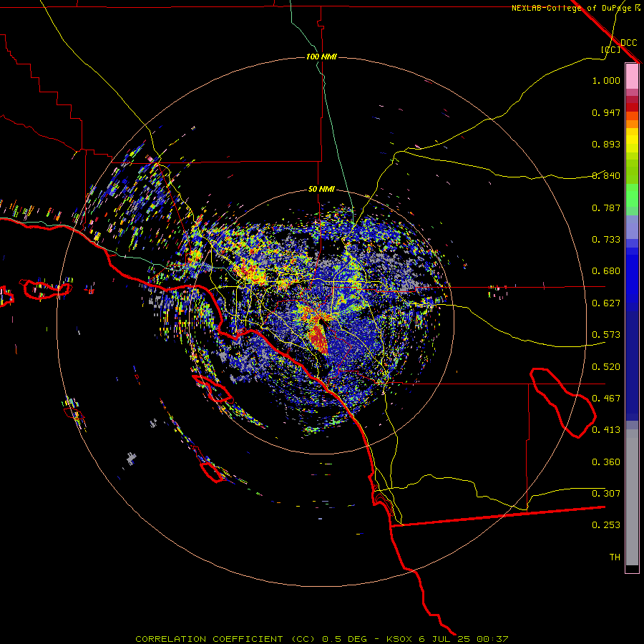This screenshot has width=644, height=644.
Task: Click the '0.787' legend value
Action: [606, 208]
